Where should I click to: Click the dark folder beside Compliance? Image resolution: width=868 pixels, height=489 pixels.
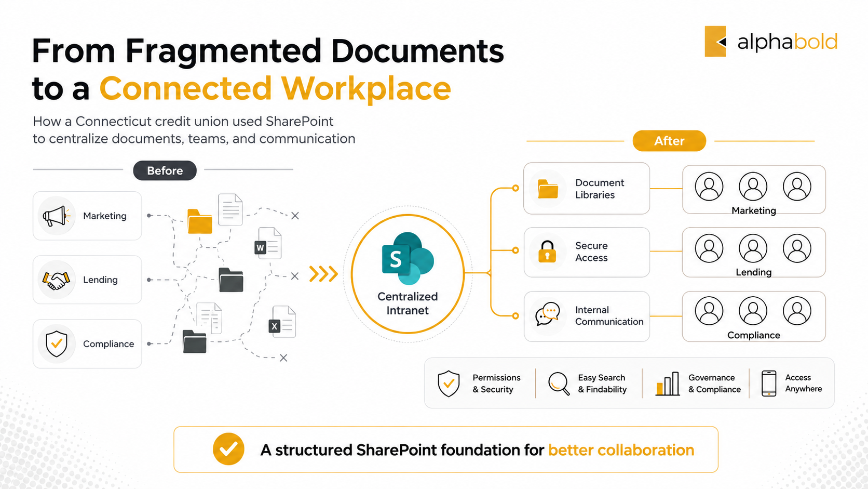pyautogui.click(x=195, y=341)
